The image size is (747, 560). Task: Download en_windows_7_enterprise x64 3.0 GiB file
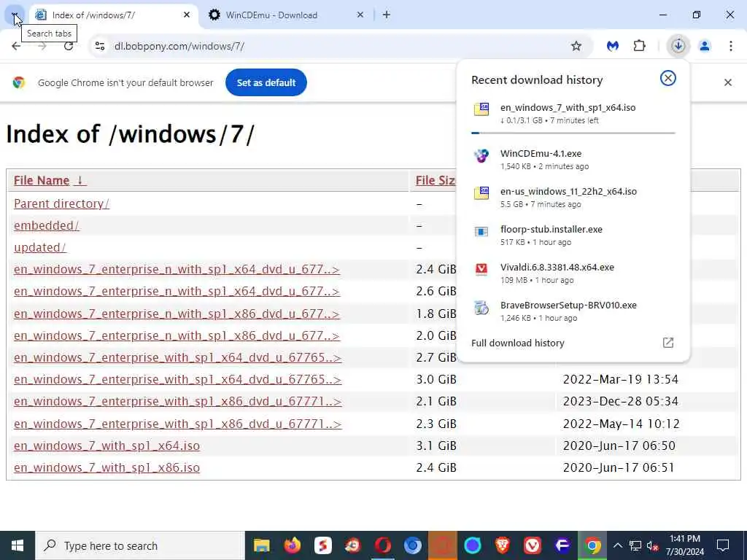tap(178, 379)
